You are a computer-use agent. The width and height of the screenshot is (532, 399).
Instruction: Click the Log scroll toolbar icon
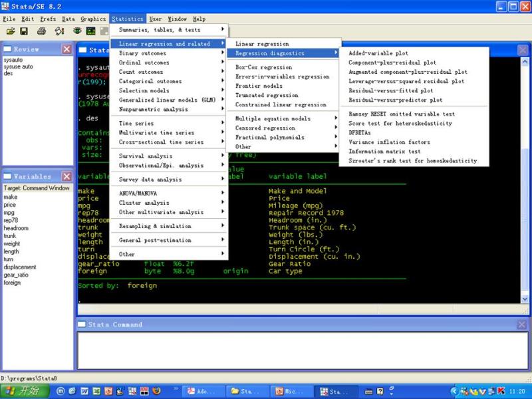(59, 31)
